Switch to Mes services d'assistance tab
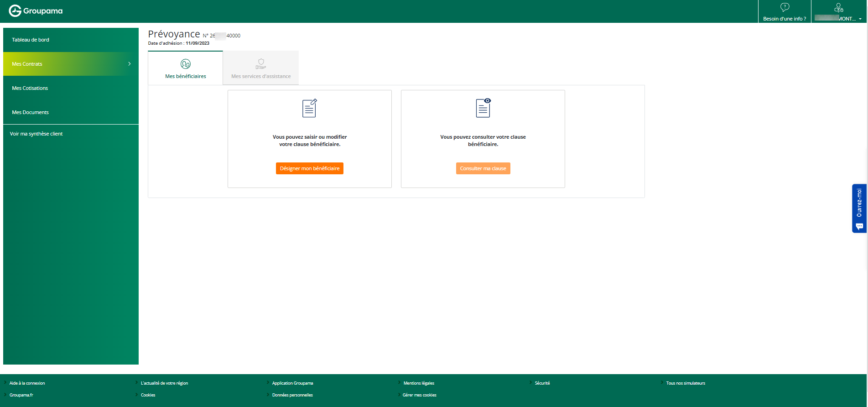Screen dimensions: 868x407 pyautogui.click(x=261, y=68)
